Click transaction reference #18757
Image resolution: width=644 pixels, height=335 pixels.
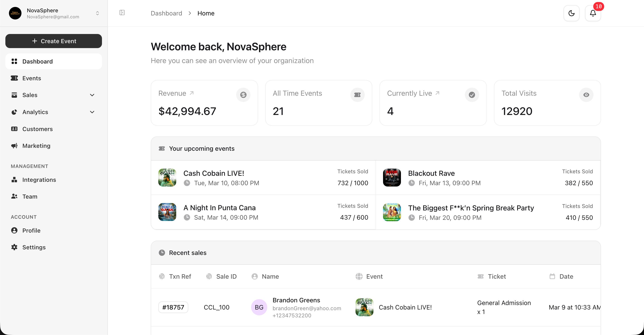[173, 307]
